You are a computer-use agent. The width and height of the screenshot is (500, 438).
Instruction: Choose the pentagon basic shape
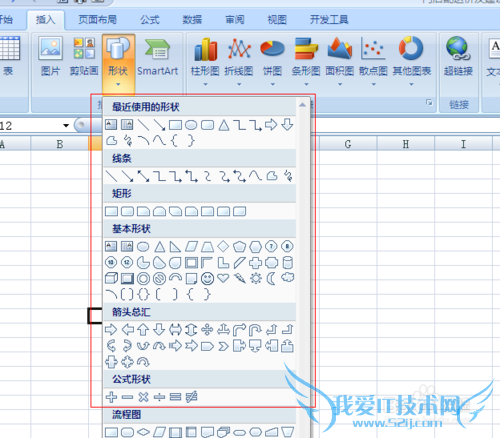(239, 247)
